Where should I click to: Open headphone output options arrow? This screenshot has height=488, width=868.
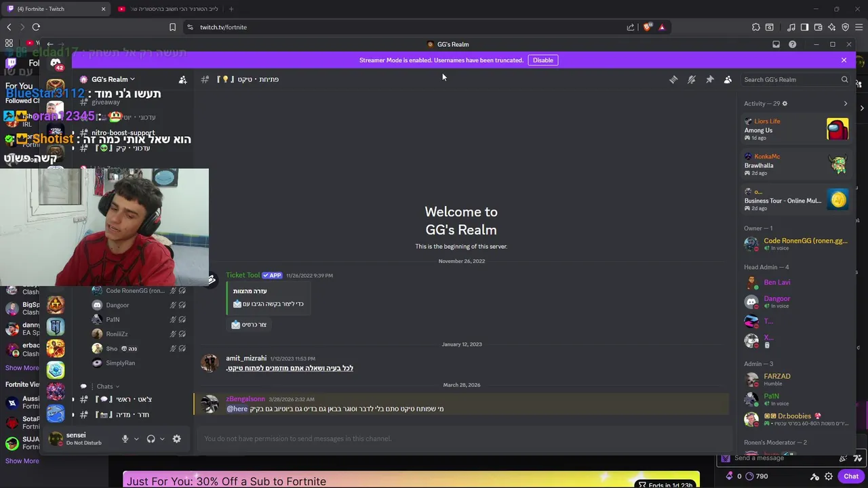click(x=162, y=439)
